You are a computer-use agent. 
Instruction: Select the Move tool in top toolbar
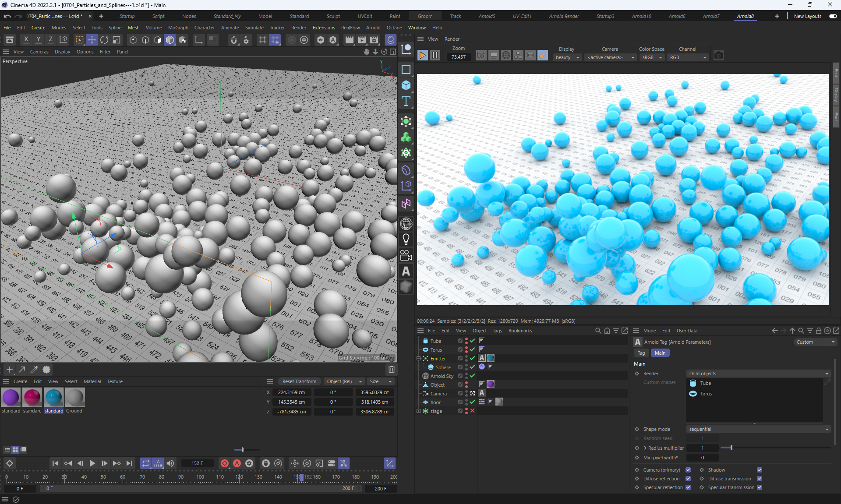tap(92, 40)
